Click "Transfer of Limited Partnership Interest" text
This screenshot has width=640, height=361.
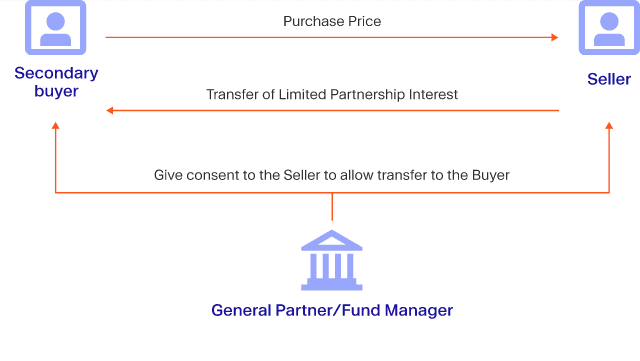[332, 94]
